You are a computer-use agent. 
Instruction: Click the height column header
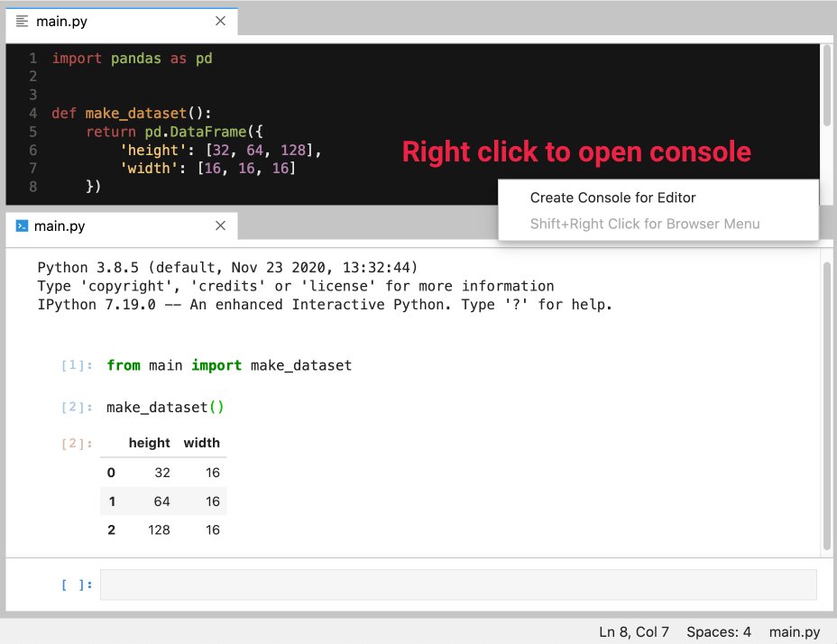click(149, 443)
